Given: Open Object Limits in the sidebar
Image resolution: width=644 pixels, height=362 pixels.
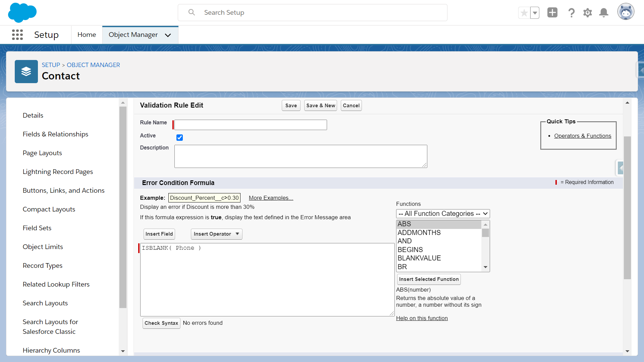Looking at the screenshot, I should [43, 247].
